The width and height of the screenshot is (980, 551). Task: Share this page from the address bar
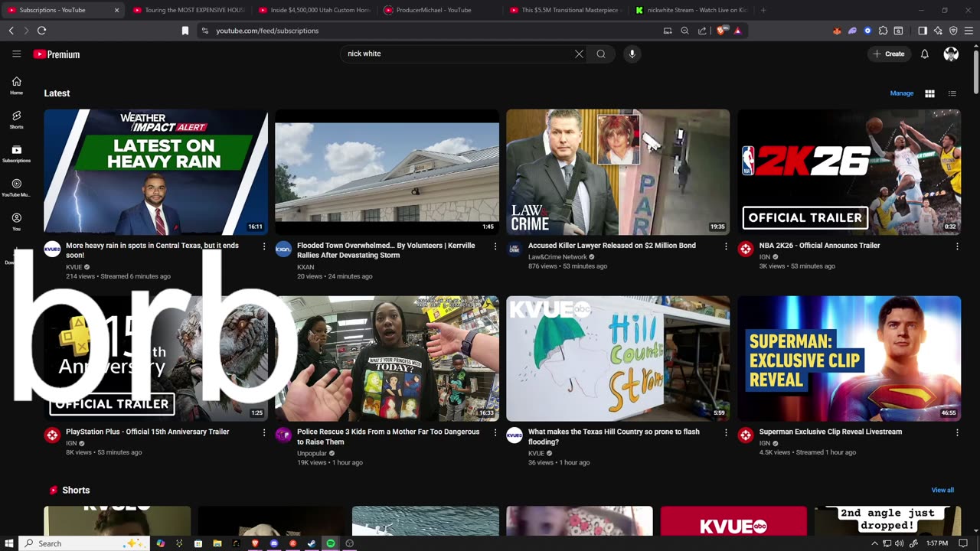pyautogui.click(x=702, y=31)
